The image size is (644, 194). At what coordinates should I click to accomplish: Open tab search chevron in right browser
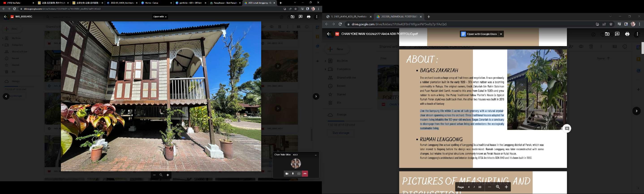pyautogui.click(x=610, y=17)
